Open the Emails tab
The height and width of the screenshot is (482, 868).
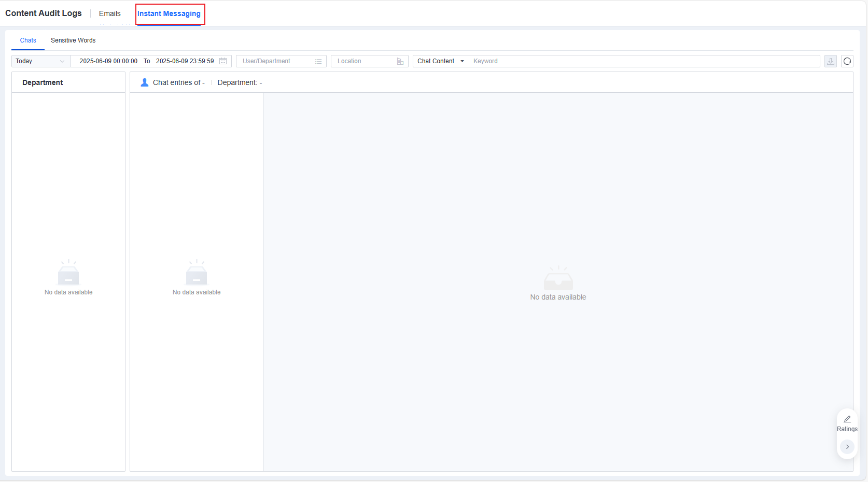[x=110, y=13]
